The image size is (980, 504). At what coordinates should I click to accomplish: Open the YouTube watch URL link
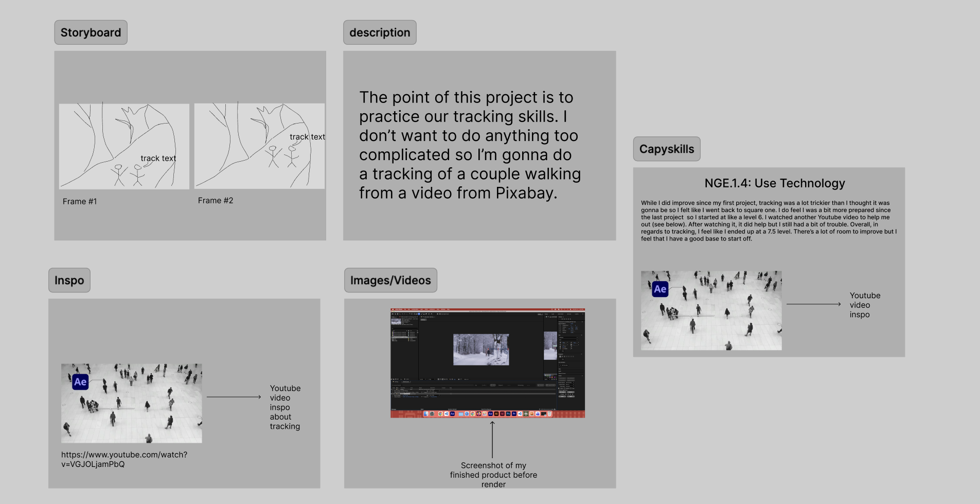click(124, 459)
